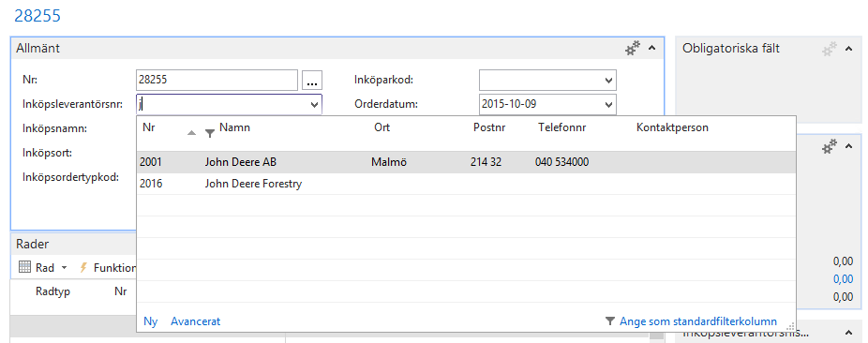Image resolution: width=868 pixels, height=343 pixels.
Task: Click the lookup popup resize grip
Action: pyautogui.click(x=790, y=326)
